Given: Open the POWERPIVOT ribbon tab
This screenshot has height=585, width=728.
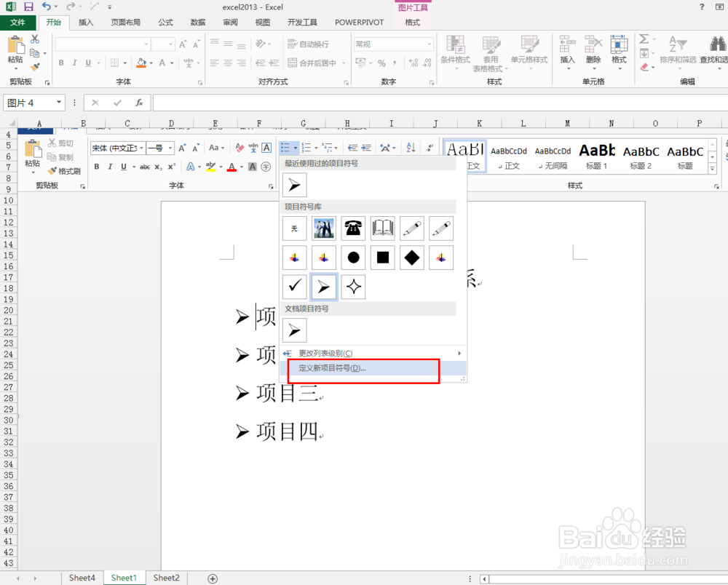Looking at the screenshot, I should click(x=359, y=22).
